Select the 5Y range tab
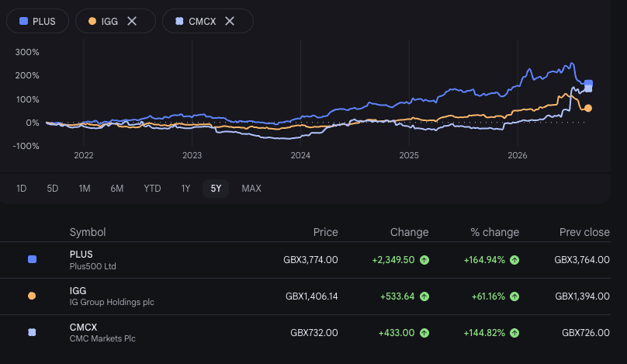This screenshot has width=627, height=364. pos(216,189)
